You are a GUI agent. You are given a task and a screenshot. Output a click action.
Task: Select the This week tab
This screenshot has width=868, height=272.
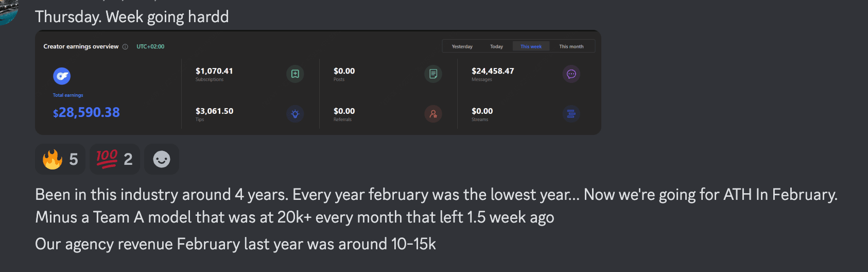click(x=531, y=46)
